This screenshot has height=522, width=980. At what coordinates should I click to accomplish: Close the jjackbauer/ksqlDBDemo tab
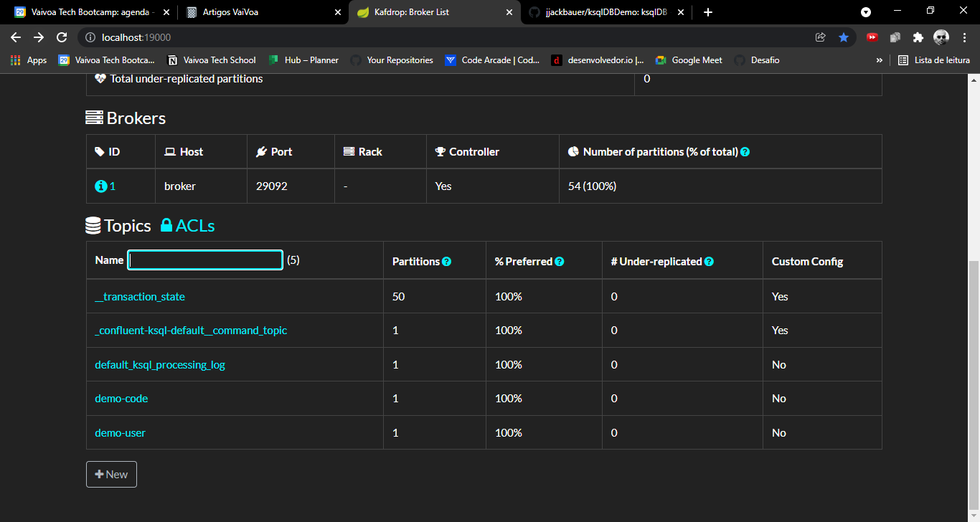681,12
